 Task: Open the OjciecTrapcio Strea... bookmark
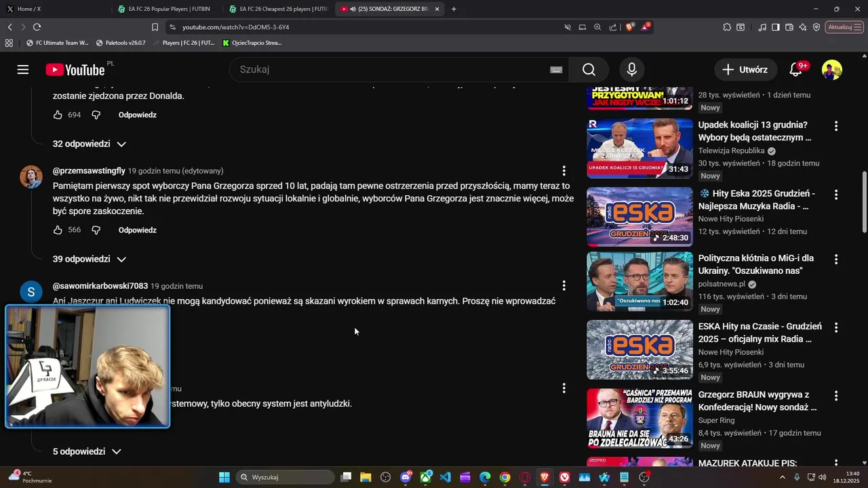click(x=252, y=43)
